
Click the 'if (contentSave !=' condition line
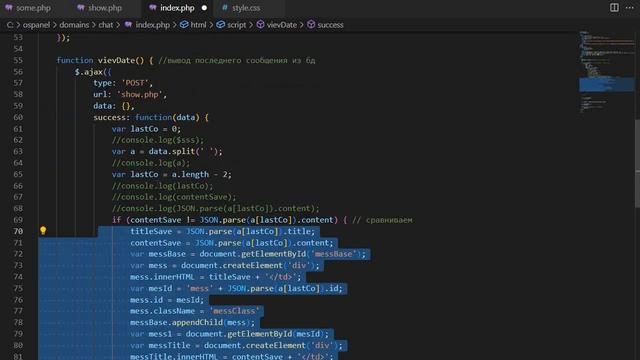pyautogui.click(x=229, y=220)
